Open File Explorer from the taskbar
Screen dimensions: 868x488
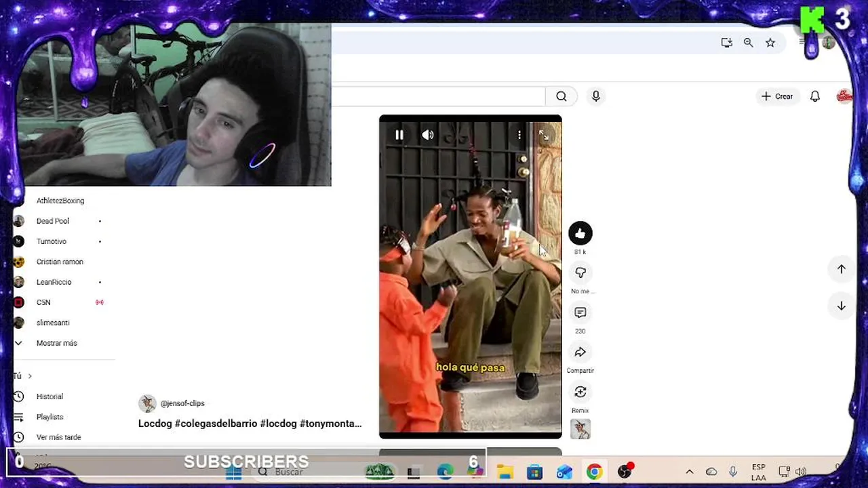pyautogui.click(x=505, y=472)
